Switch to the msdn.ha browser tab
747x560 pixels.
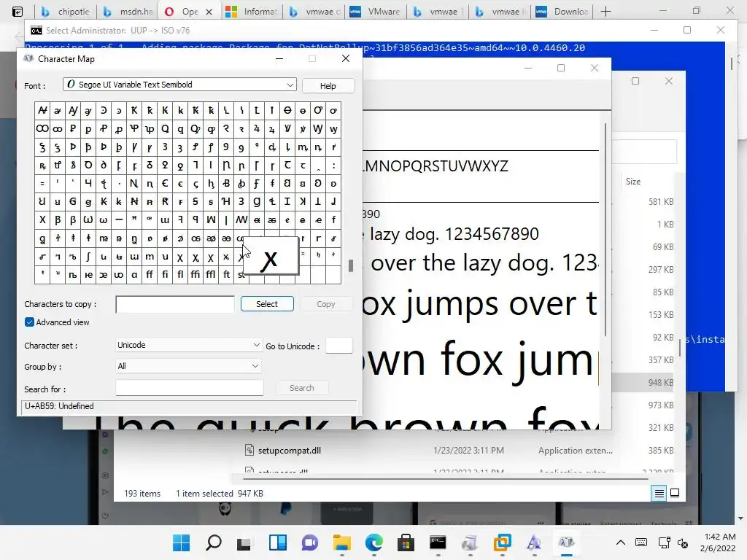tap(128, 12)
